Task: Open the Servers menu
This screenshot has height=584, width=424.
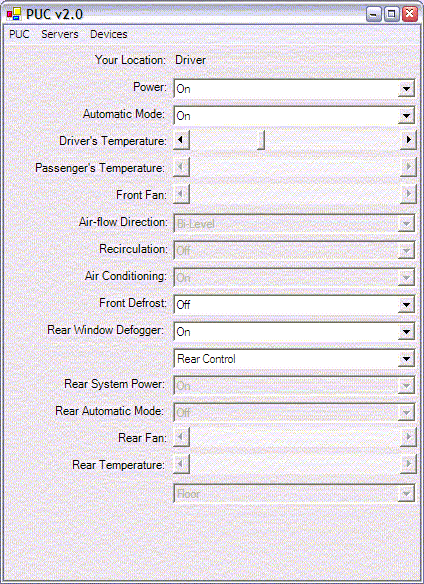Action: click(x=60, y=34)
